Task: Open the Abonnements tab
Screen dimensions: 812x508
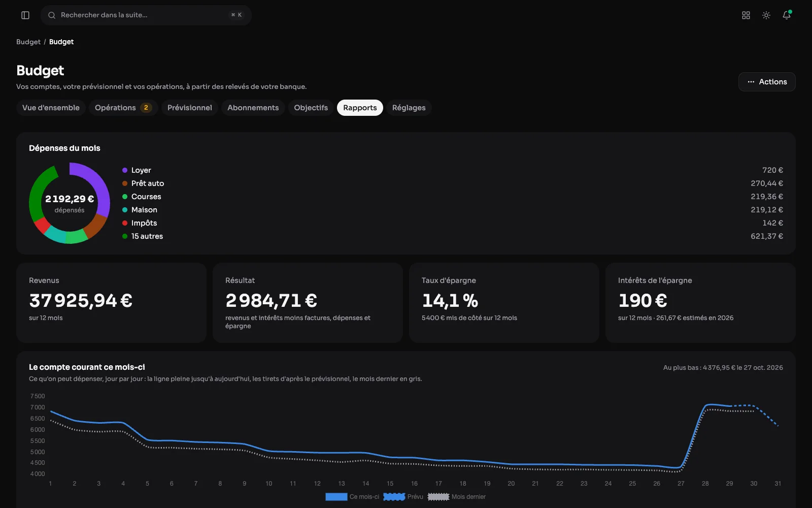Action: pos(253,108)
